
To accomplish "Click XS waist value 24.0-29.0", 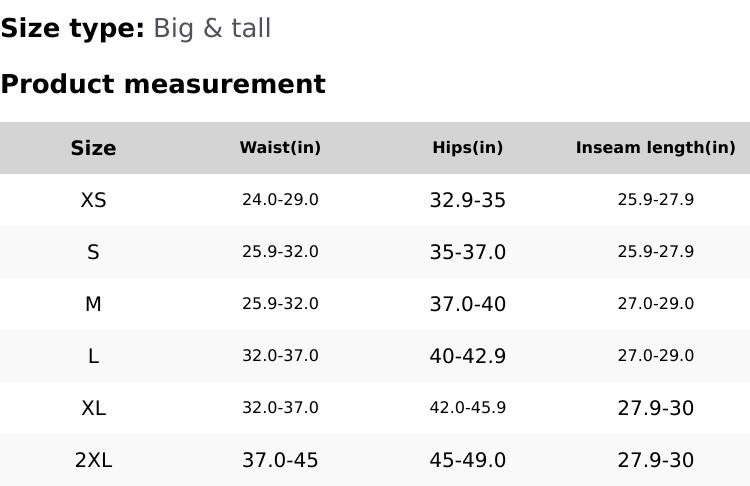I will [x=280, y=200].
